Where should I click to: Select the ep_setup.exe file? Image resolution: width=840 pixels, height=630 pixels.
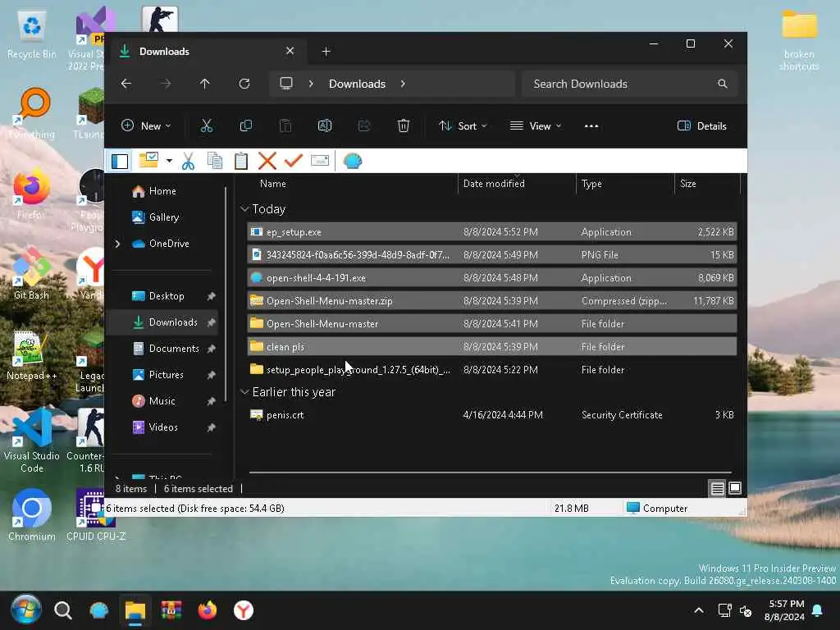[492, 232]
